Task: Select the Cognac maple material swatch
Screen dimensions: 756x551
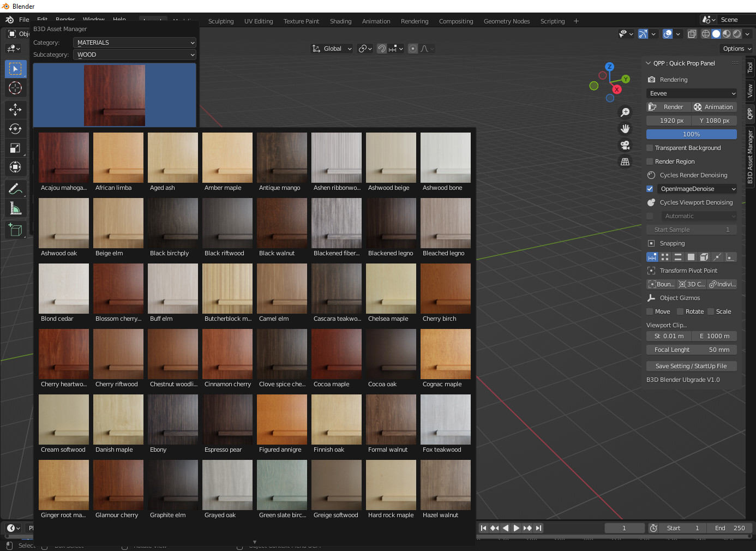Action: (446, 358)
